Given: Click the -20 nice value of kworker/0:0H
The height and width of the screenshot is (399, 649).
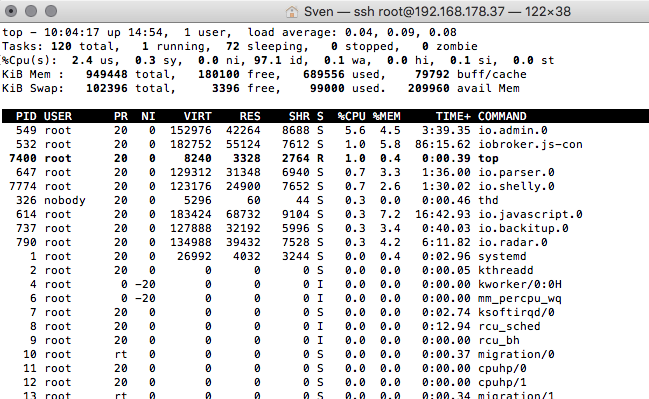Looking at the screenshot, I should point(145,285).
